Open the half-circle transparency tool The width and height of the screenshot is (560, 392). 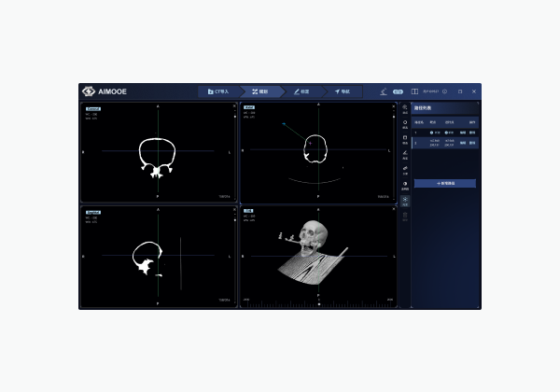click(405, 186)
